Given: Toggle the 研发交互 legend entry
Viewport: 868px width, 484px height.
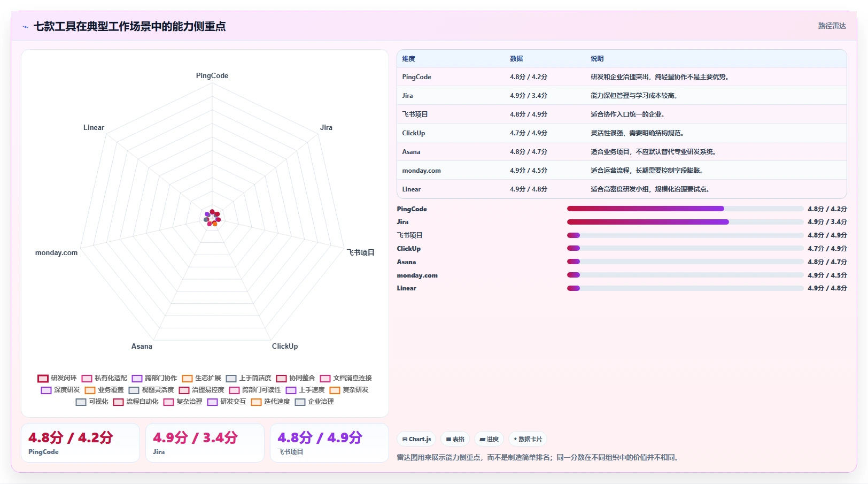Looking at the screenshot, I should pyautogui.click(x=227, y=402).
